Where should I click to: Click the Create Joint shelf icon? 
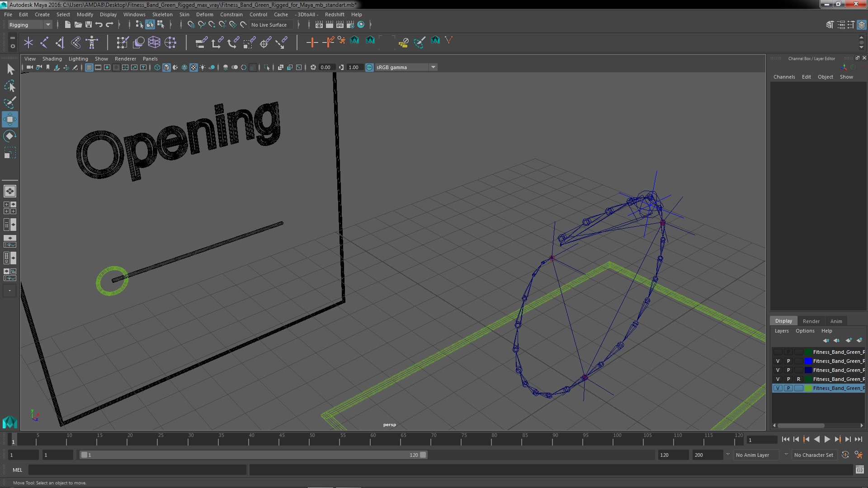pos(44,42)
